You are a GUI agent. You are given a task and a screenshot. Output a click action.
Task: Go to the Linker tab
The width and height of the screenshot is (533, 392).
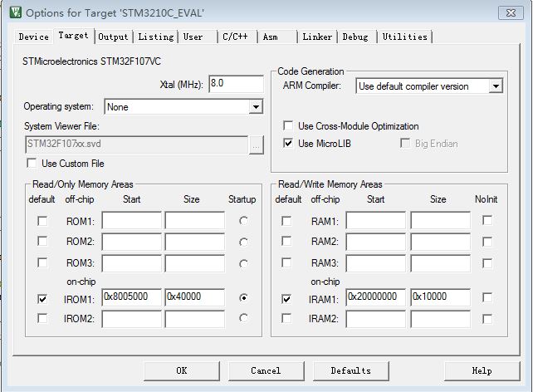tap(317, 37)
